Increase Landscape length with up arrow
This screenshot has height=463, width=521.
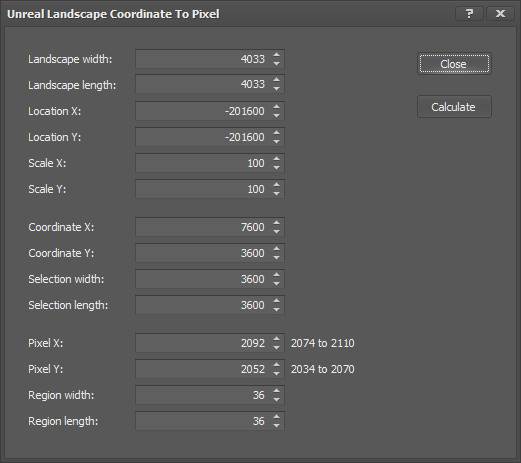coord(276,80)
